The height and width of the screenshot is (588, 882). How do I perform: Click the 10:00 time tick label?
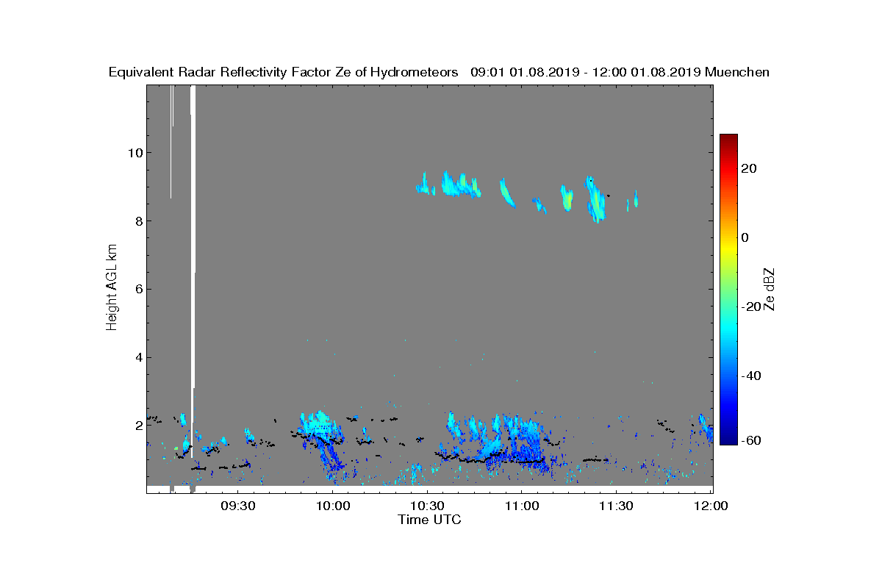pos(333,506)
